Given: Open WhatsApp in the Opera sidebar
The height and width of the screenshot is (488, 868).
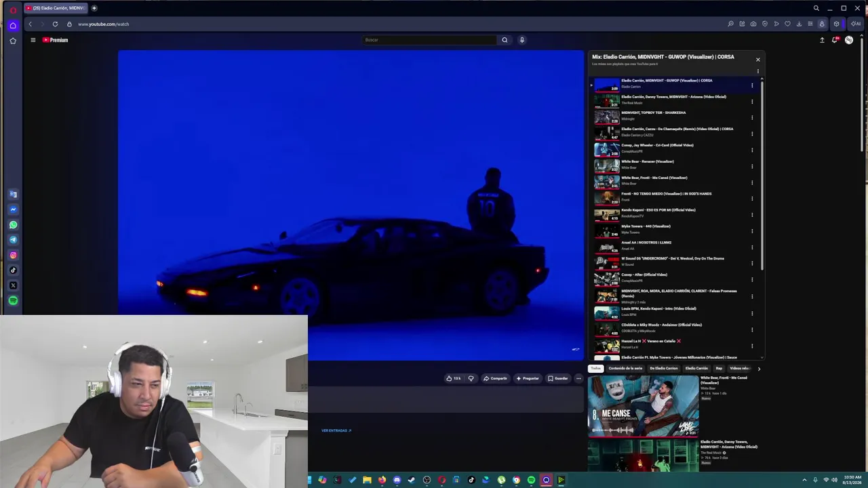Looking at the screenshot, I should pos(13,224).
